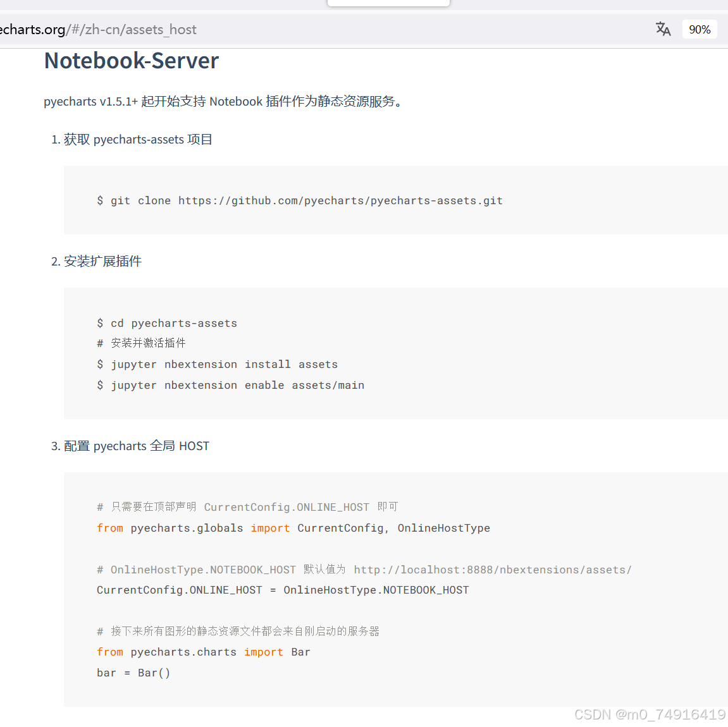Click the list item 获取 pyecharts-assets 项目
Screen dimensions: 728x727
point(137,139)
